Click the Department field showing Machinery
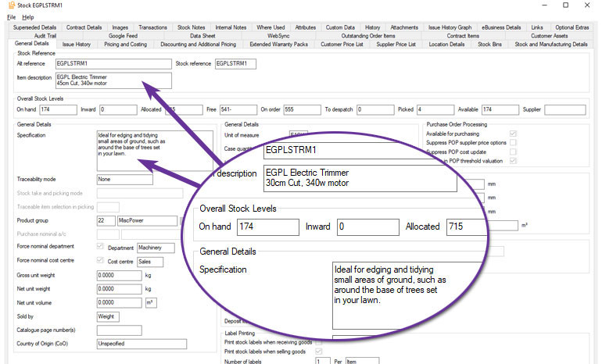602x364 pixels. coord(156,248)
